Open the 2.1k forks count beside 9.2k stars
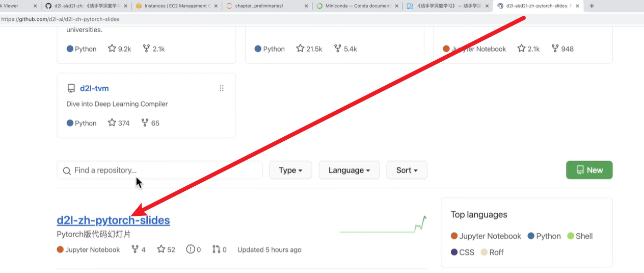 (153, 49)
